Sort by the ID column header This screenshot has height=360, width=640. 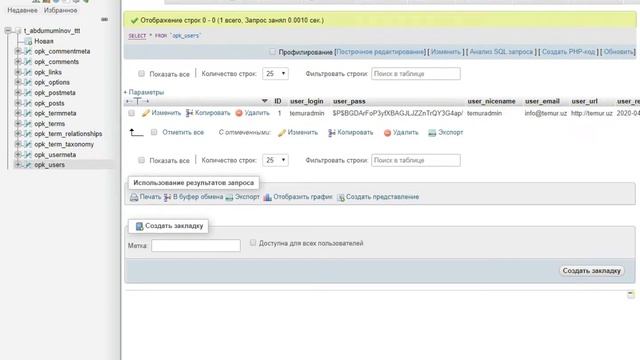coord(278,101)
